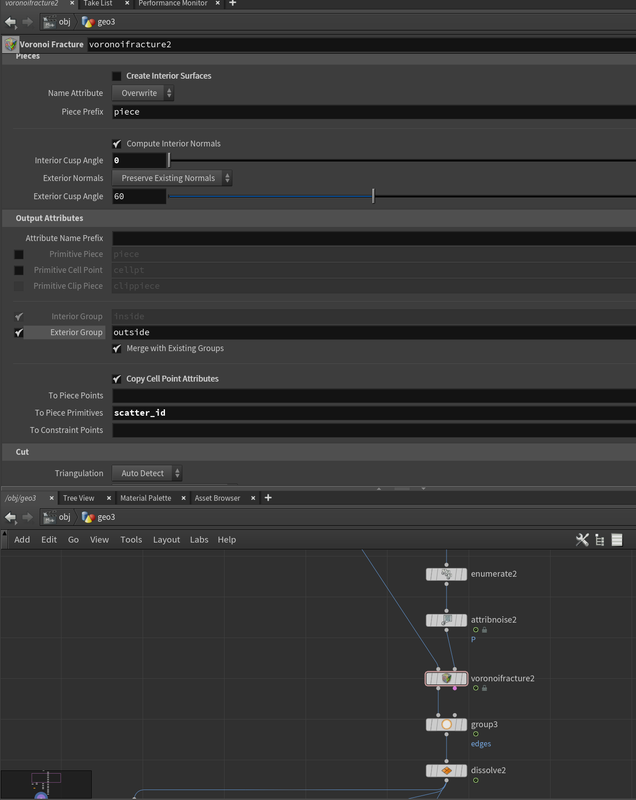Toggle Primitive Clip Piece checkbox
Viewport: 636px width, 800px height.
(19, 286)
